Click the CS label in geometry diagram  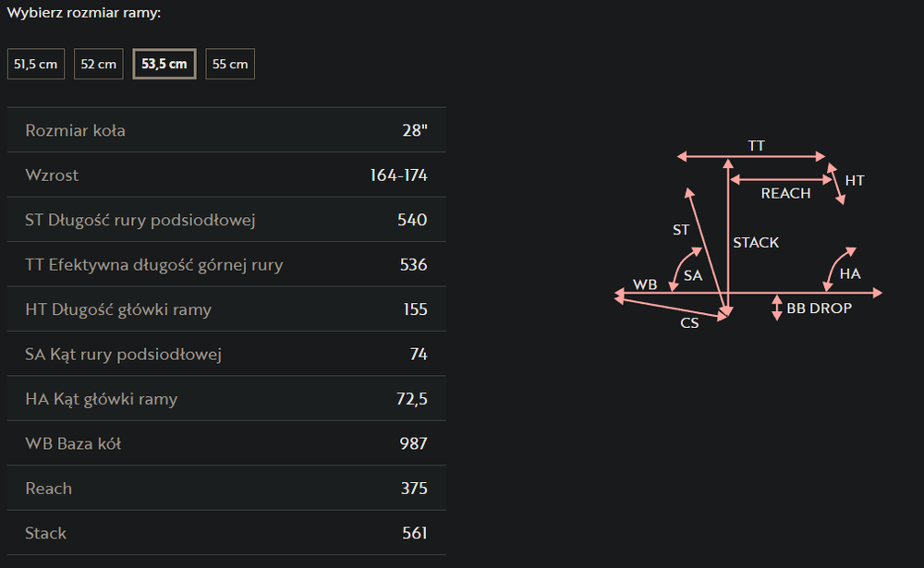point(689,323)
